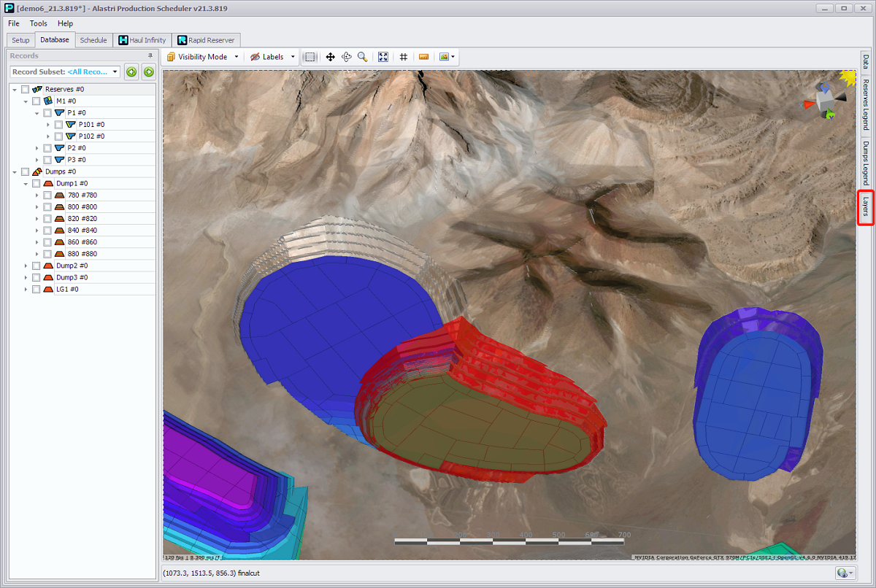This screenshot has height=588, width=876.
Task: Select the magnifier zoom tool
Action: [x=362, y=57]
